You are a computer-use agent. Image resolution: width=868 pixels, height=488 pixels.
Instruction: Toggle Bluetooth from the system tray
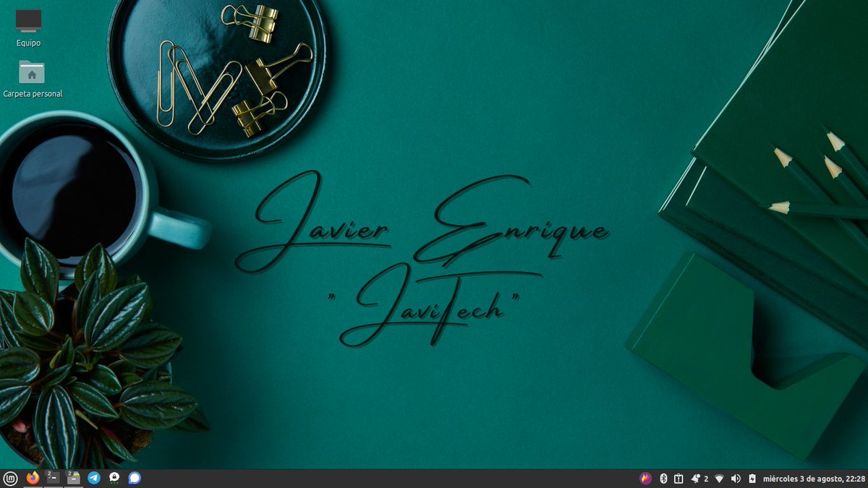663,478
